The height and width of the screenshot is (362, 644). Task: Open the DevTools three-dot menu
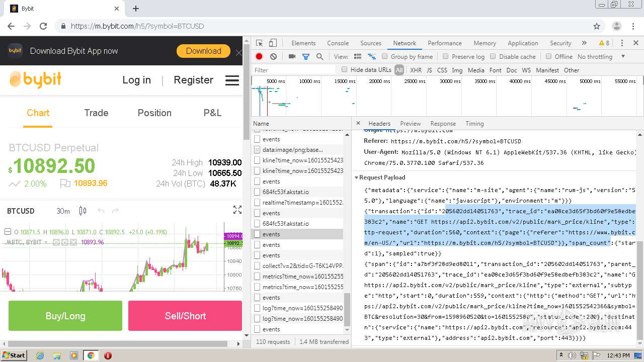click(622, 43)
